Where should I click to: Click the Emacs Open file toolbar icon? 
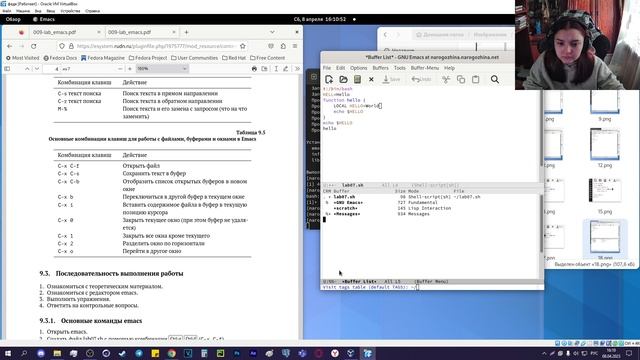(343, 79)
